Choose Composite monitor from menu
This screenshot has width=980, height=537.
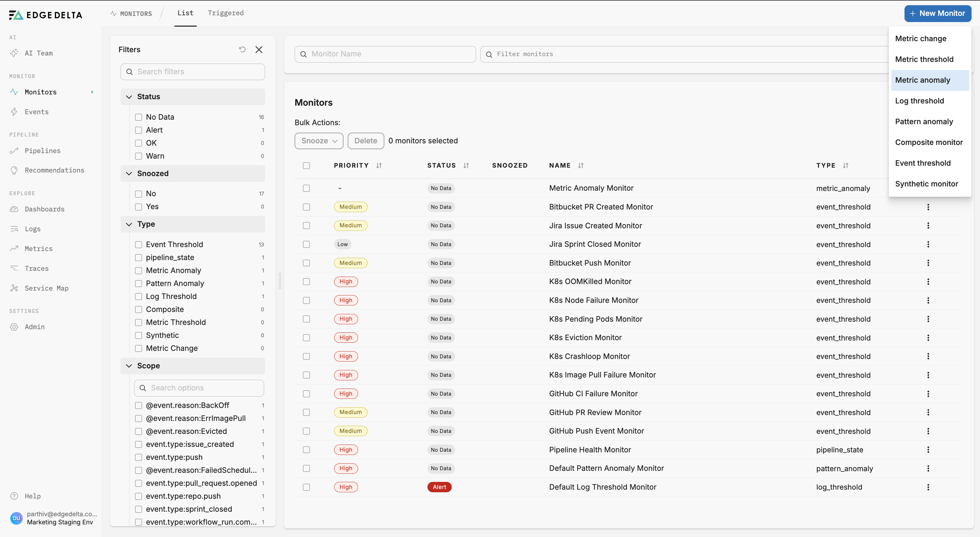point(930,142)
